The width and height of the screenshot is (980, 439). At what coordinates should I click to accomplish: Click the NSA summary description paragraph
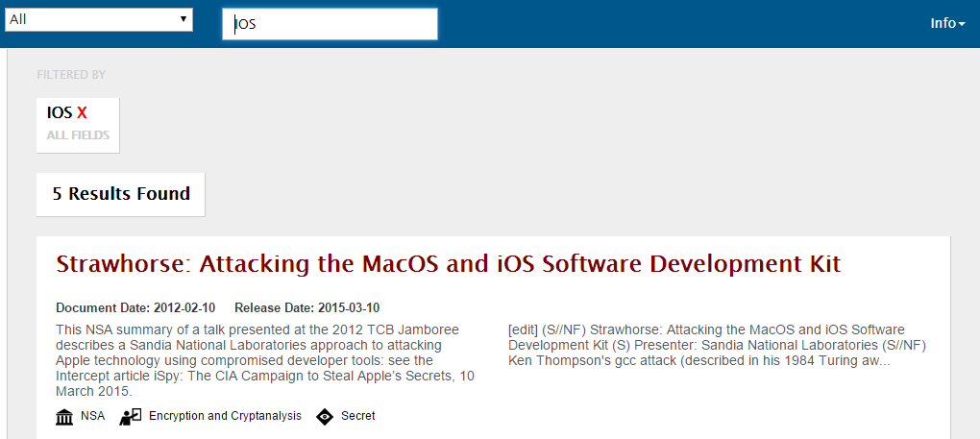(265, 360)
